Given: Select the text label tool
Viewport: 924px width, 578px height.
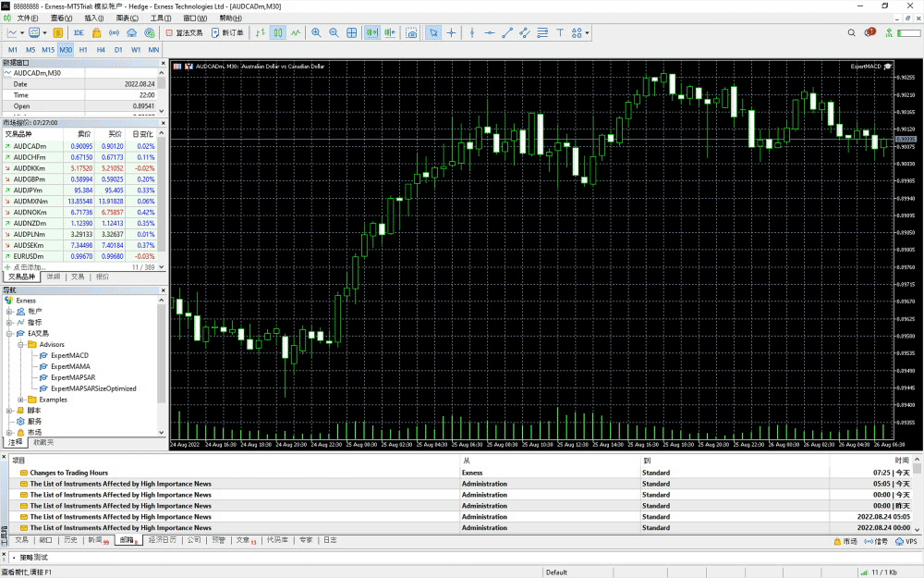Looking at the screenshot, I should (560, 33).
